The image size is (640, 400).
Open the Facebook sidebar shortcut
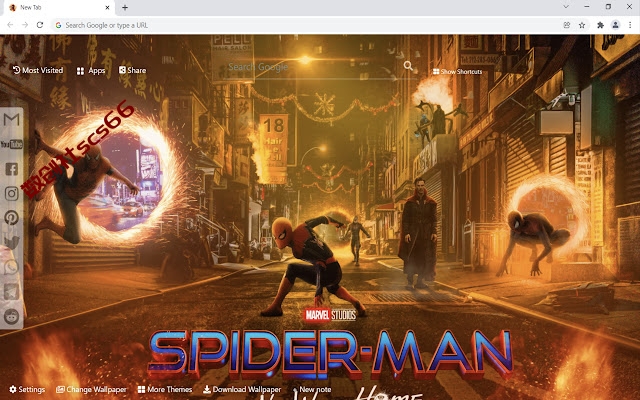coord(11,169)
